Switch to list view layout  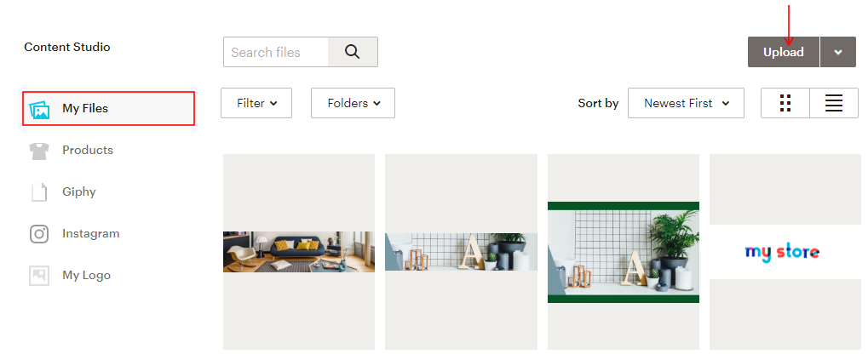(834, 103)
